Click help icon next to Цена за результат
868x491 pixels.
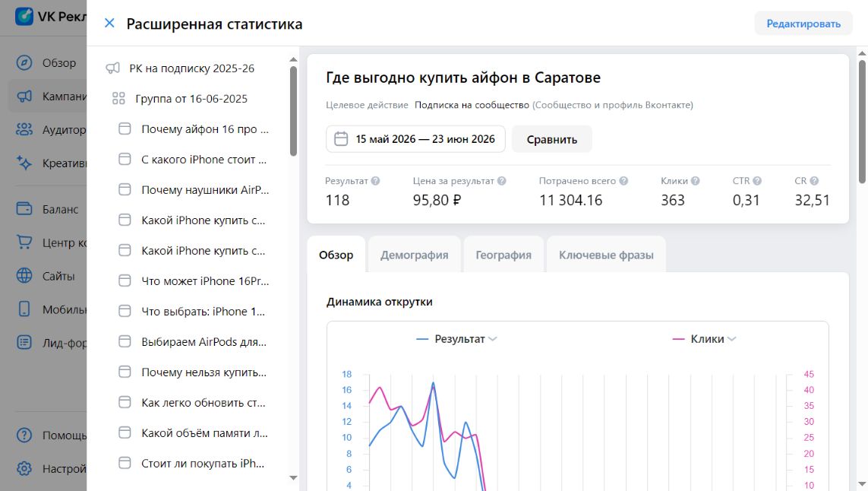coord(501,181)
